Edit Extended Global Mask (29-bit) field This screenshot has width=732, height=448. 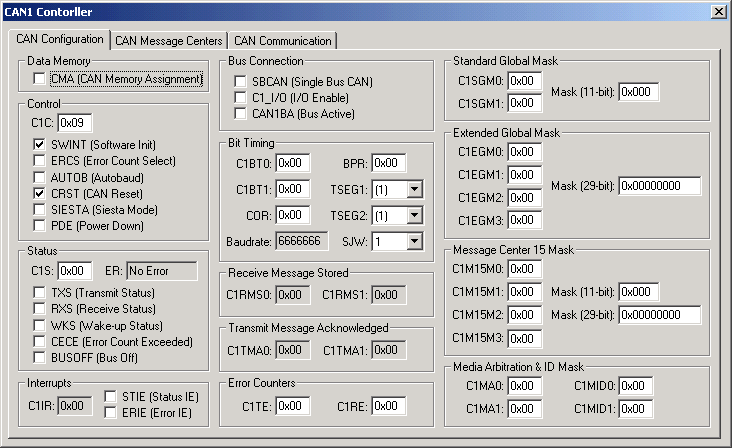click(660, 186)
